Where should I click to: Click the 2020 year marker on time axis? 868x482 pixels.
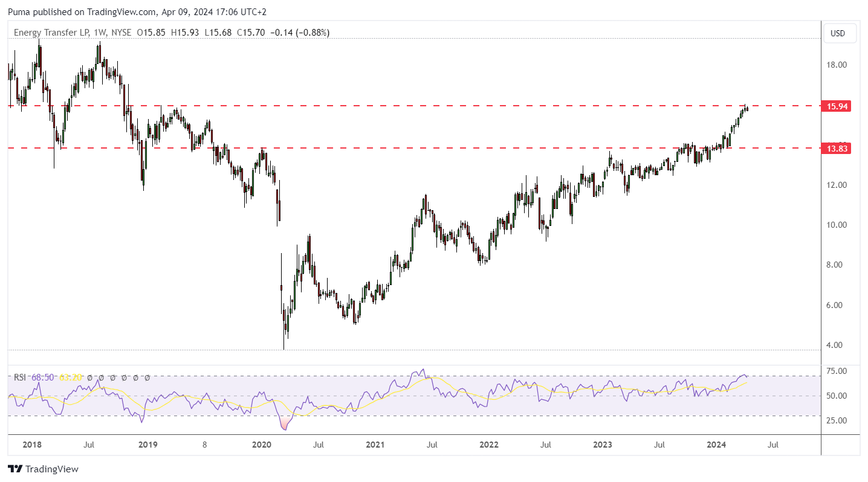pyautogui.click(x=261, y=445)
